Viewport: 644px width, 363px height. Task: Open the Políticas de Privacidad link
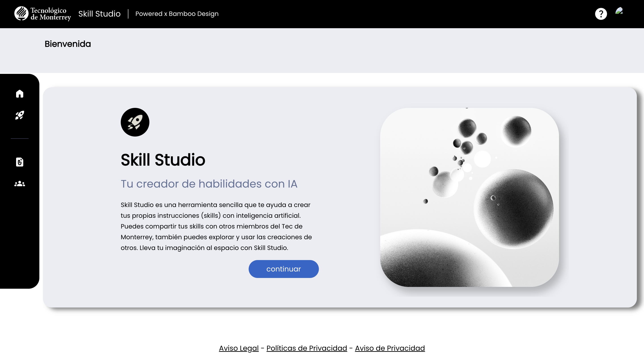(x=307, y=348)
